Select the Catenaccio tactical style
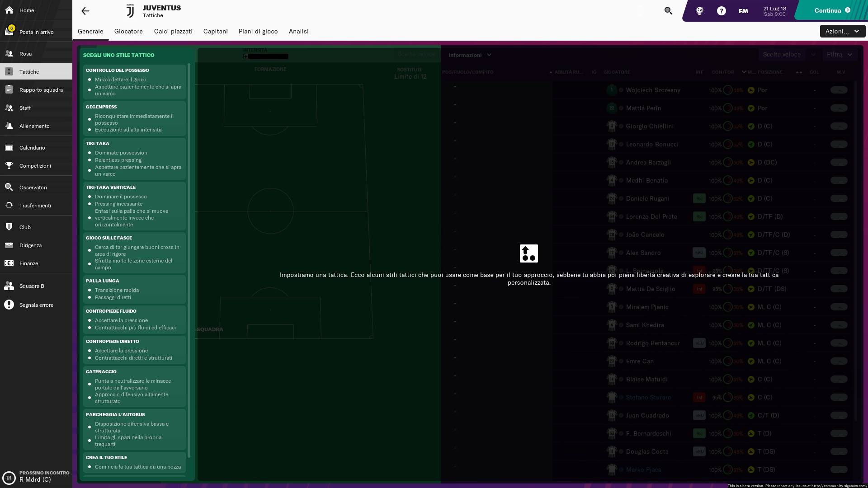Screen dimensions: 868x488 [x=134, y=386]
